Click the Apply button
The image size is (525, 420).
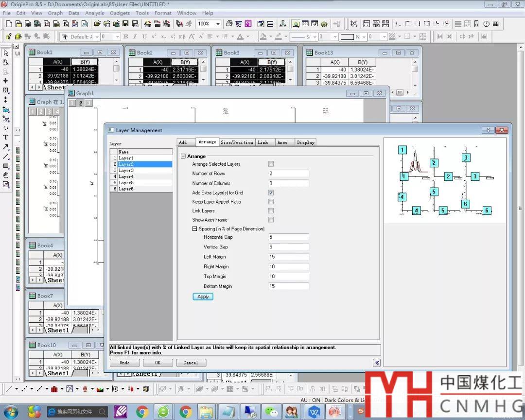203,297
